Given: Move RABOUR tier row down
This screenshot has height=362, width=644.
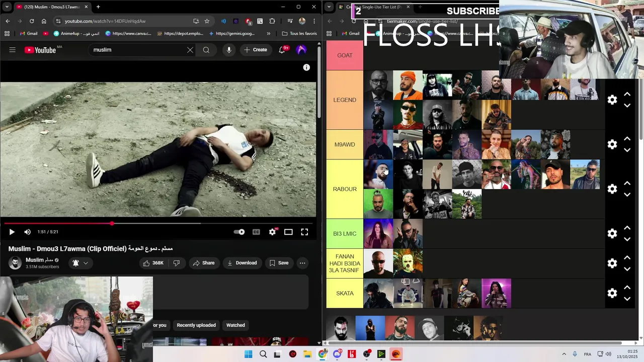Looking at the screenshot, I should [627, 195].
